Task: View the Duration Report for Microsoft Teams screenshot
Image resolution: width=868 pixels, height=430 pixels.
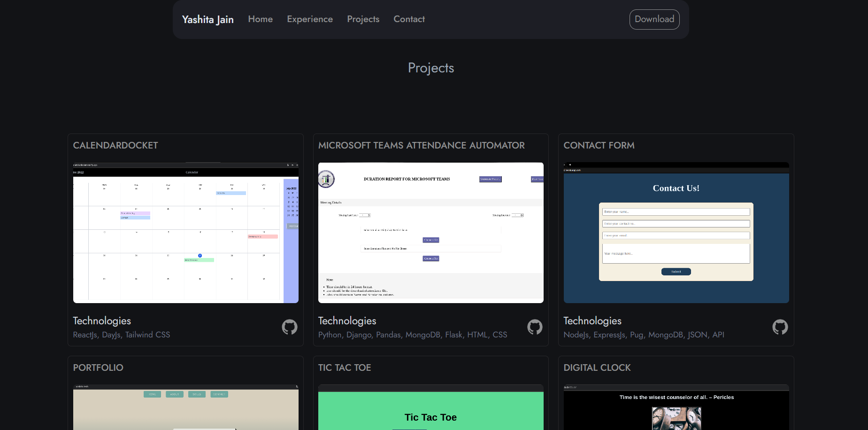Action: coord(431,233)
